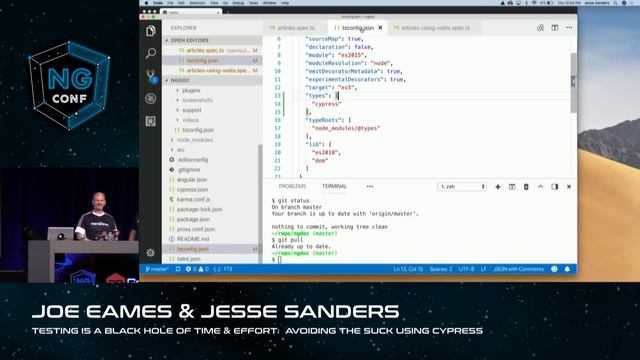Close the terminal panel

point(569,187)
